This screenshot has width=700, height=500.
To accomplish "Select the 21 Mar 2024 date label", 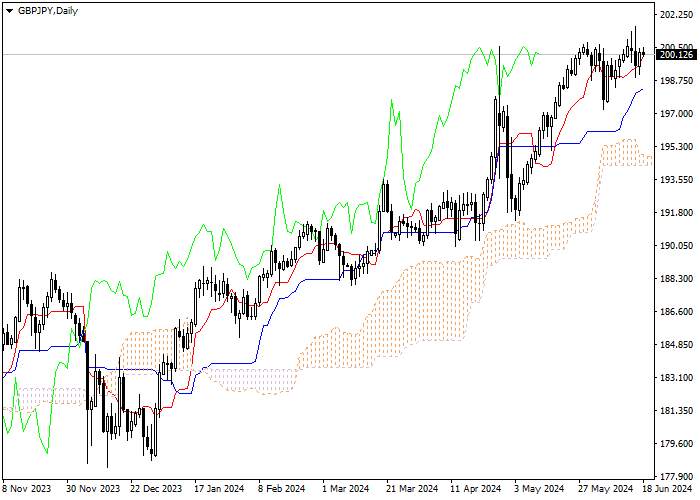I will 412,488.
